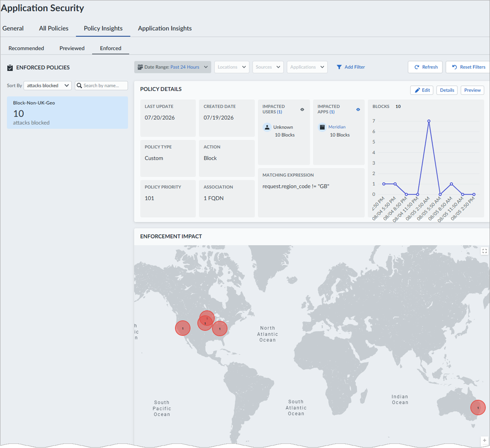Expand the Locations filter dropdown
Image resolution: width=490 pixels, height=448 pixels.
pyautogui.click(x=232, y=67)
